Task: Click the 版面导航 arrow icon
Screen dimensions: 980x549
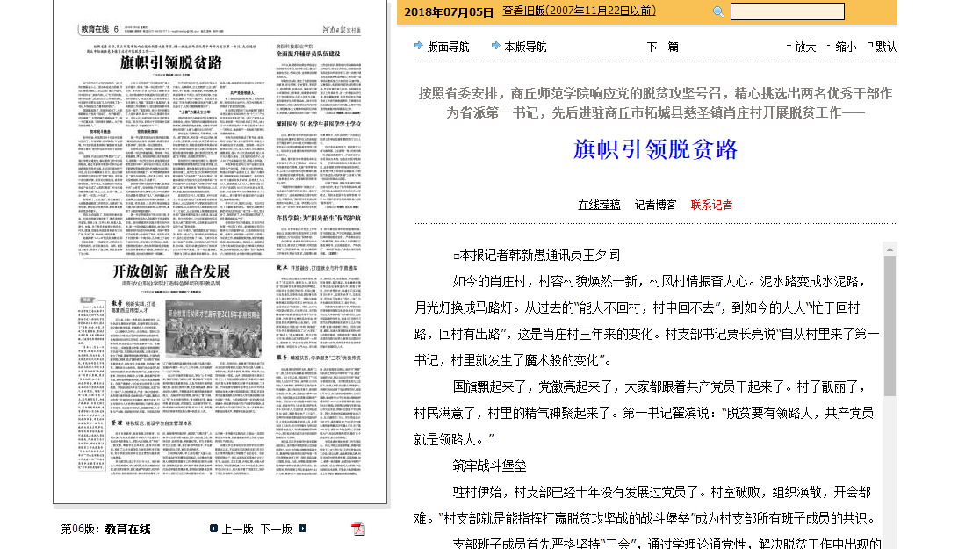Action: pos(419,45)
